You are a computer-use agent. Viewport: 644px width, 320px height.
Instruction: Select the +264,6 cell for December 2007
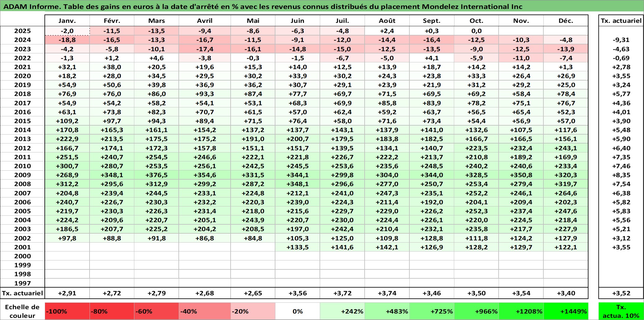pos(566,193)
